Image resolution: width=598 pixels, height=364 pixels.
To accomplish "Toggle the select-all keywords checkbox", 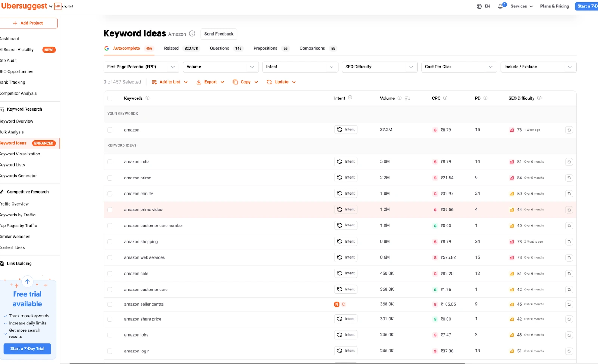I will pyautogui.click(x=110, y=98).
